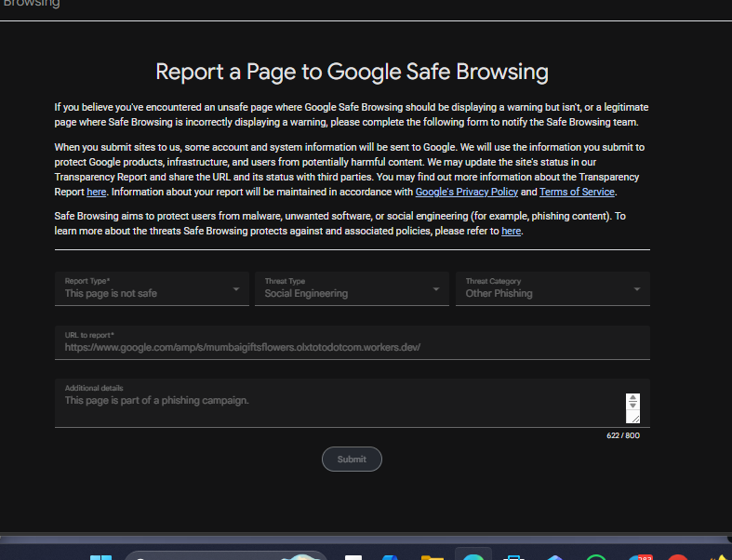Image resolution: width=732 pixels, height=560 pixels.
Task: Click the textarea resize handle corner
Action: coord(635,419)
